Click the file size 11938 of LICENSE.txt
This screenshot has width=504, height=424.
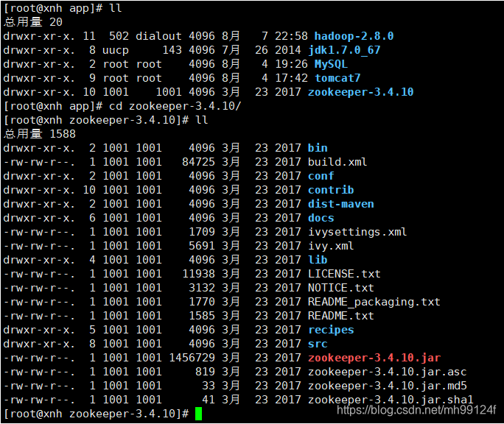tap(198, 274)
